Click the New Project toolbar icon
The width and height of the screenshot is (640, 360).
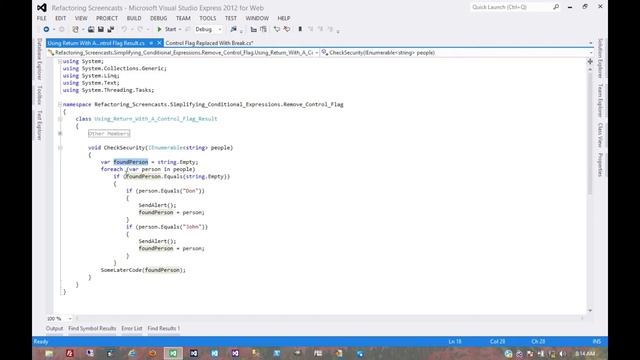click(75, 29)
